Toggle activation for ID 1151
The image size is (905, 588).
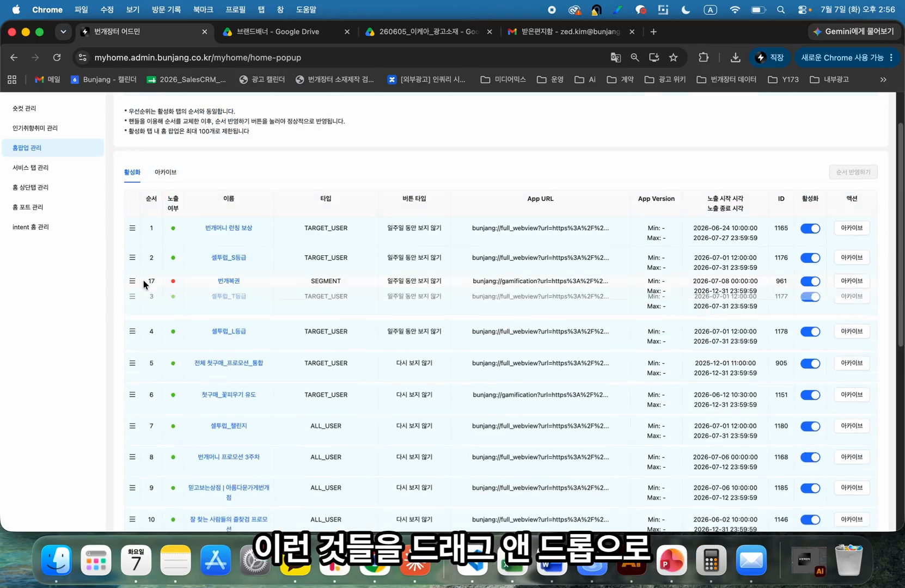click(x=810, y=395)
